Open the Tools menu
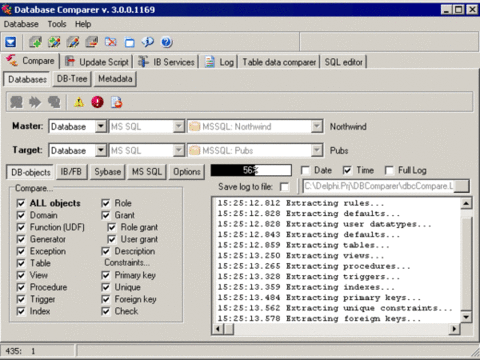480x360 pixels. point(57,24)
